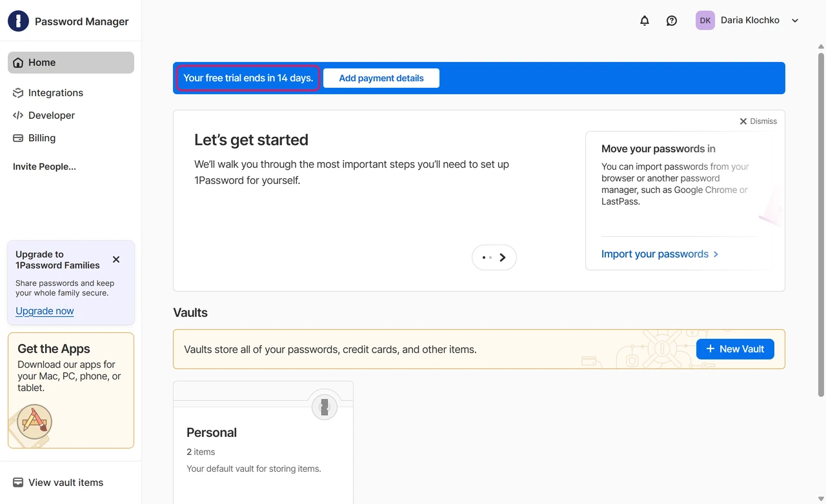Screen dimensions: 826x504
Task: Click the Personal vault lock icon
Action: (325, 407)
